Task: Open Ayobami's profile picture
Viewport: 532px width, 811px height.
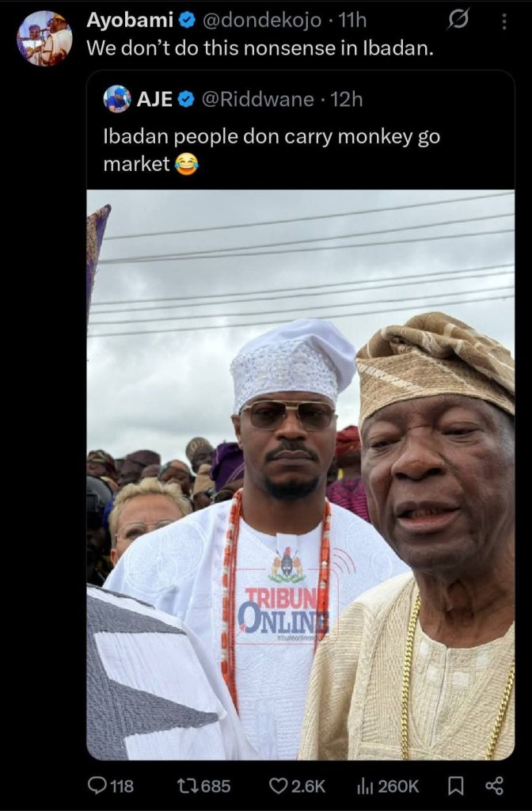Action: pyautogui.click(x=44, y=38)
